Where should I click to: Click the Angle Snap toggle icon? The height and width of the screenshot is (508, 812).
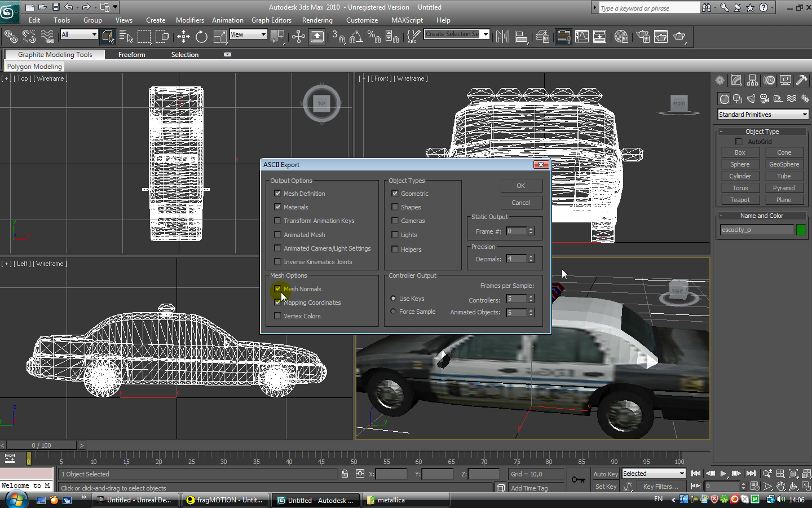pos(356,37)
